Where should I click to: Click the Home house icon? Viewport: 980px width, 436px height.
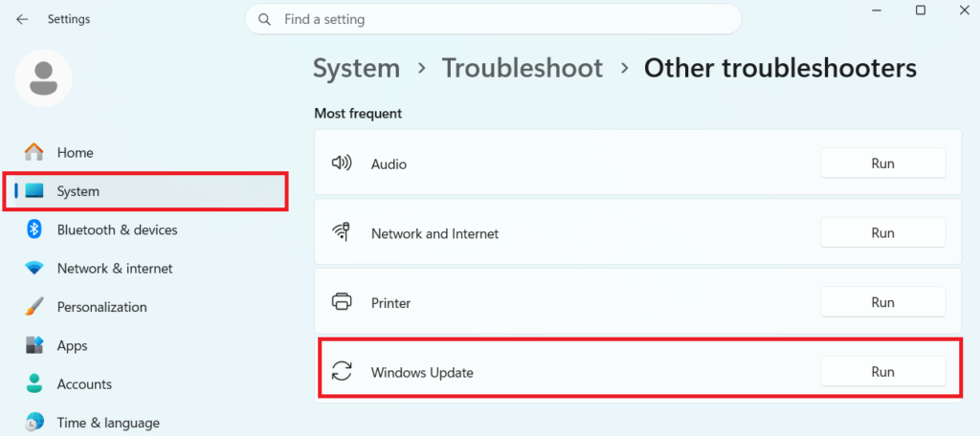pos(33,152)
